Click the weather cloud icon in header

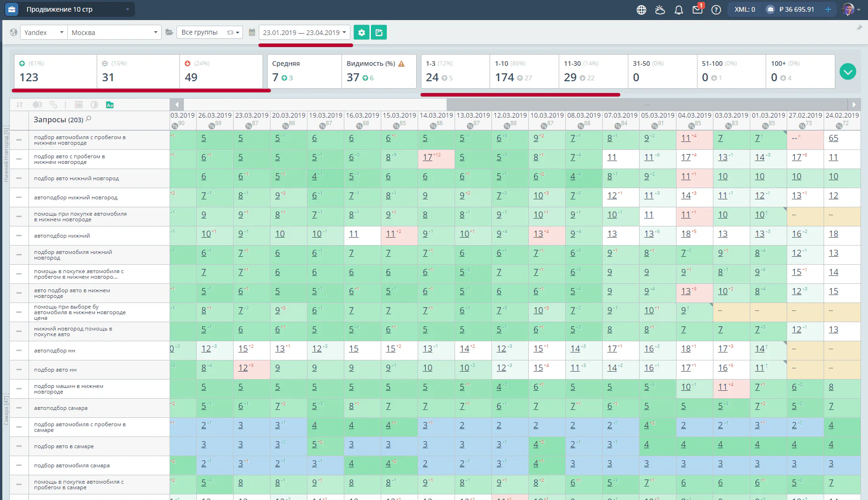click(x=660, y=10)
